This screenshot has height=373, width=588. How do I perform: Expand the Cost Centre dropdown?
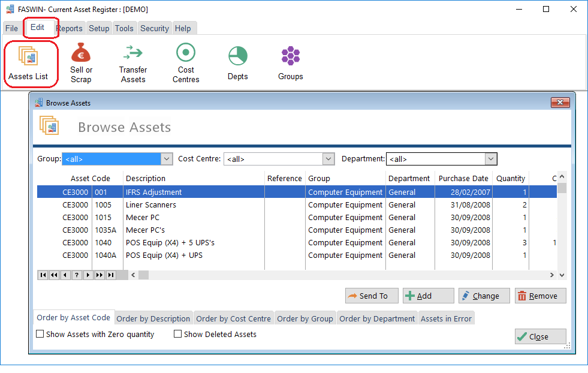[328, 159]
